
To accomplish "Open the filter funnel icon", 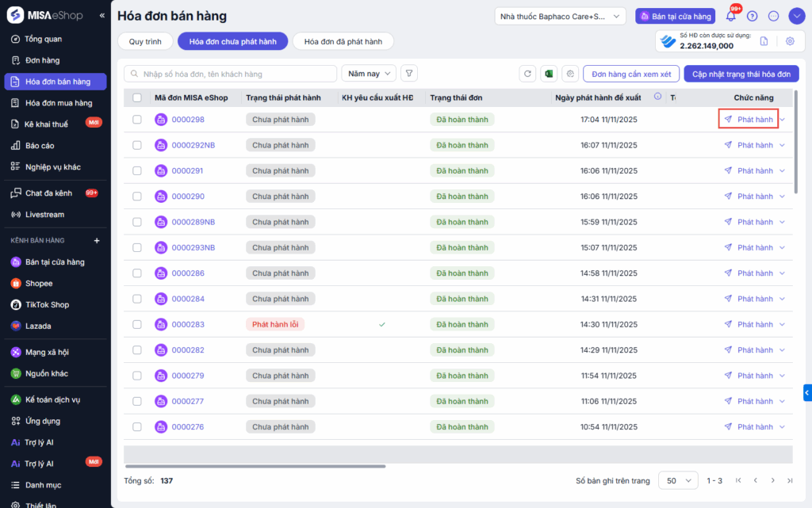I will tap(409, 74).
